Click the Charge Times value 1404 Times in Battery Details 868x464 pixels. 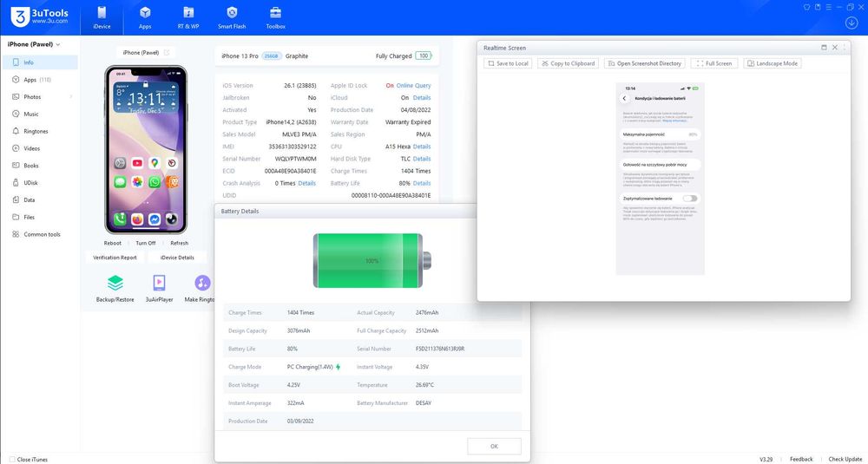[x=300, y=312]
